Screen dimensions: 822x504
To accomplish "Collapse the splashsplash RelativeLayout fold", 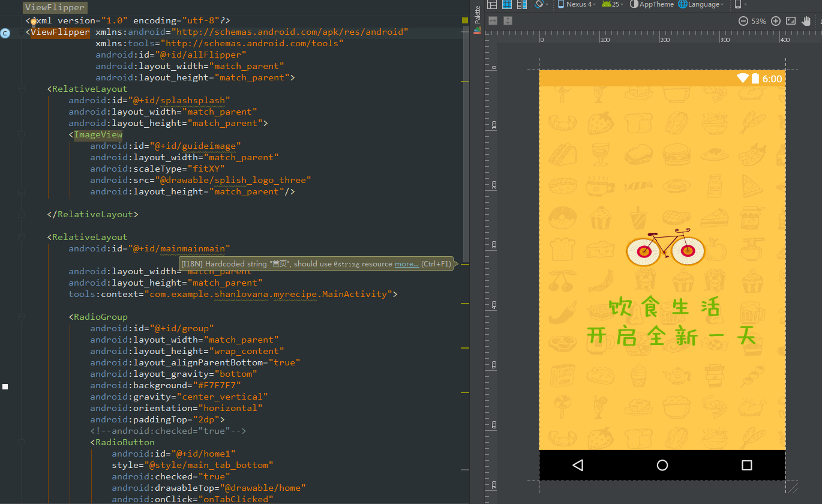I will coord(22,89).
